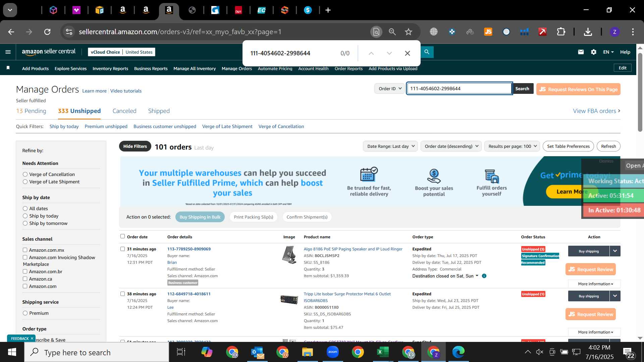Switch to the Pending tab

pyautogui.click(x=31, y=111)
